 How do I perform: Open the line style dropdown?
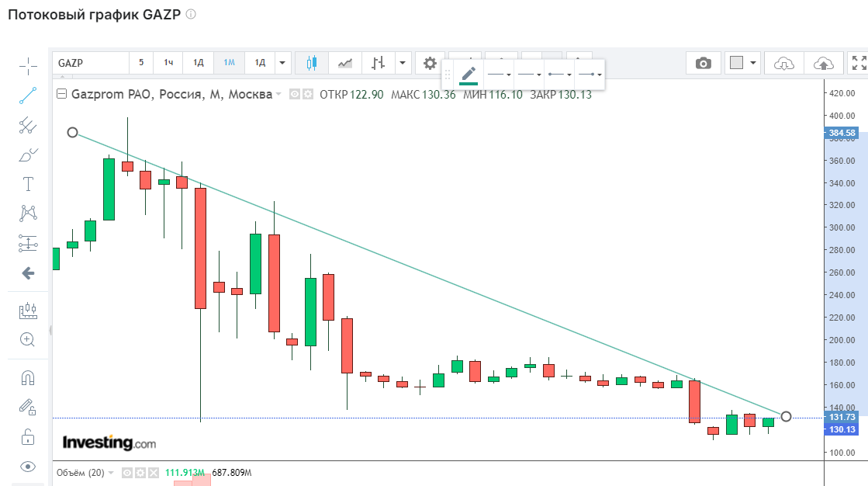(500, 75)
